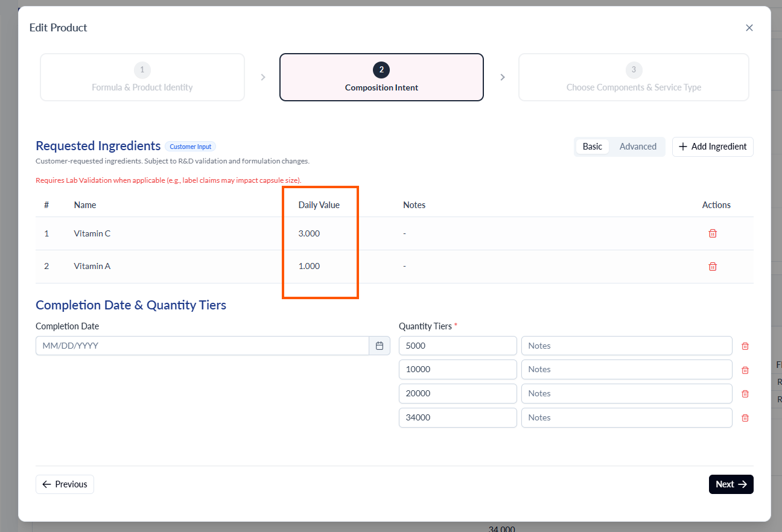Click the Completion Date & Quantity Tiers heading
The height and width of the screenshot is (532, 782).
tap(131, 305)
